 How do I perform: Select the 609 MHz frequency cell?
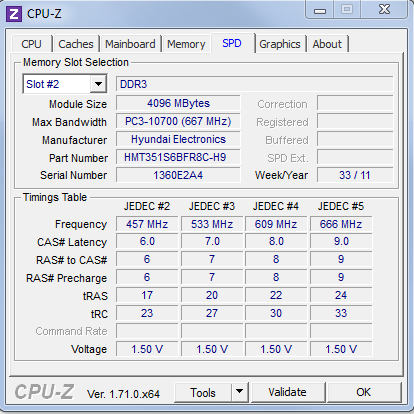[x=276, y=224]
